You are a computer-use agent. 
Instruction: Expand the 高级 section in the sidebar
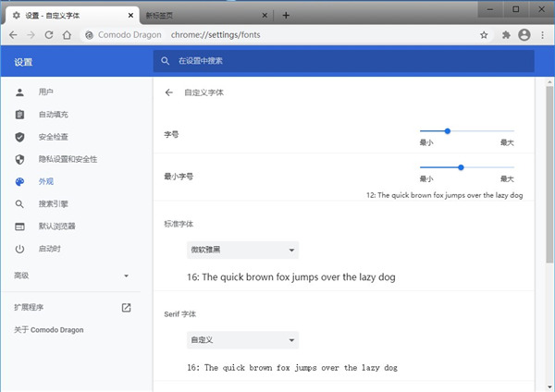point(126,276)
